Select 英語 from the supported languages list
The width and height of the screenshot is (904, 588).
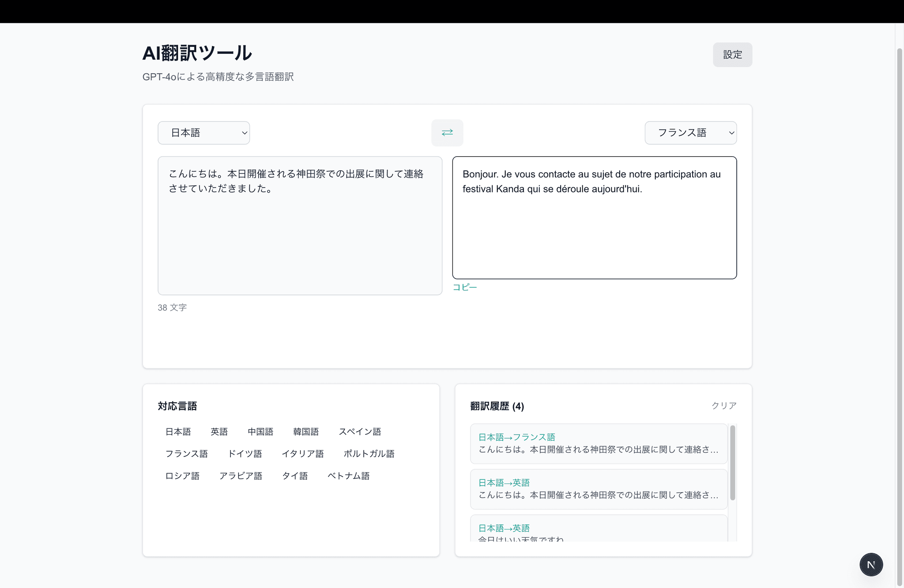[x=219, y=432]
